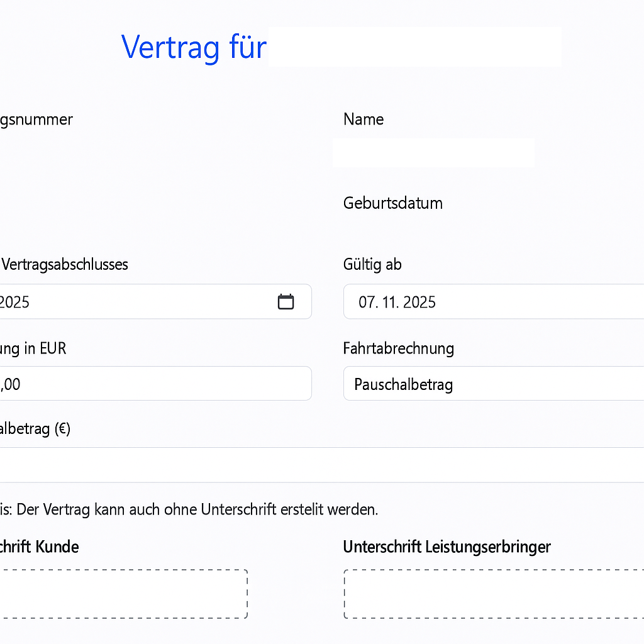The height and width of the screenshot is (644, 644).
Task: Click the 'Vertrag für' heading
Action: (194, 47)
